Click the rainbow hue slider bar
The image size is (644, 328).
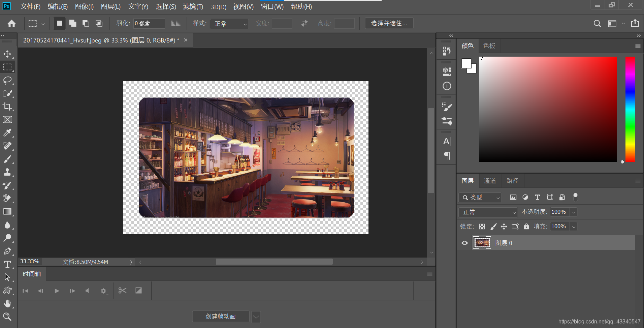tap(630, 109)
